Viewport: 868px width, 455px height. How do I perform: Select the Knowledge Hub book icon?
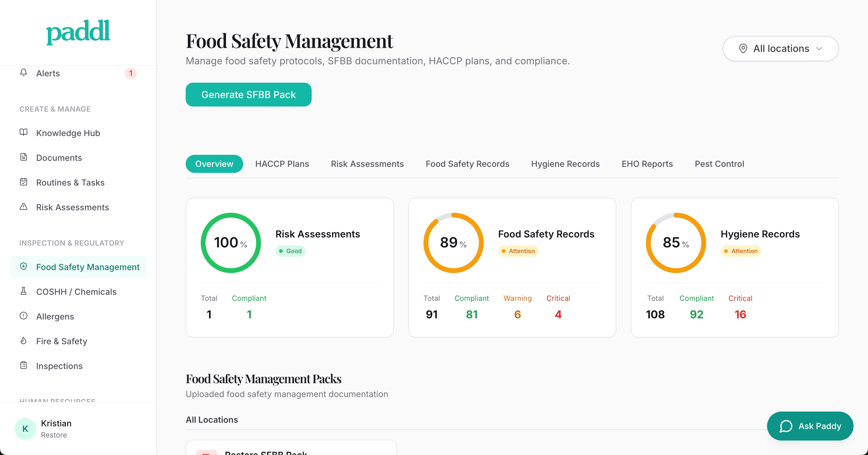[23, 132]
